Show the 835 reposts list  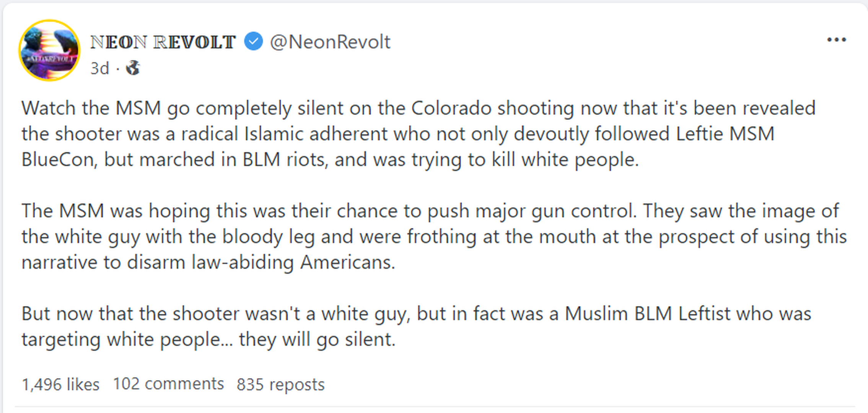pyautogui.click(x=280, y=384)
